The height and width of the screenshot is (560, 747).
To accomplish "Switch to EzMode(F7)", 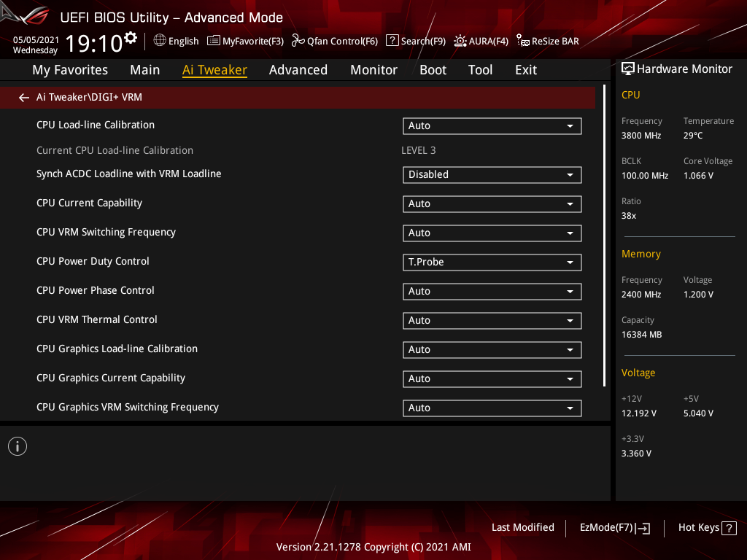I will [614, 528].
